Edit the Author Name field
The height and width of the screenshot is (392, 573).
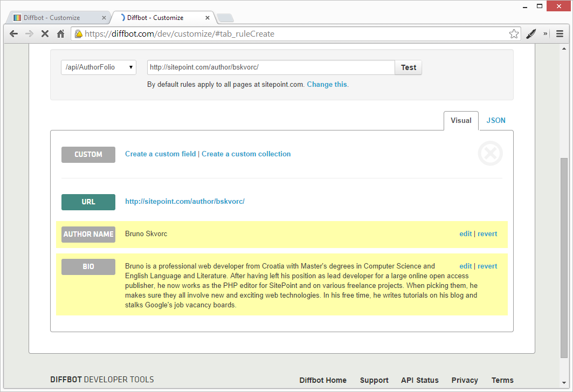465,233
